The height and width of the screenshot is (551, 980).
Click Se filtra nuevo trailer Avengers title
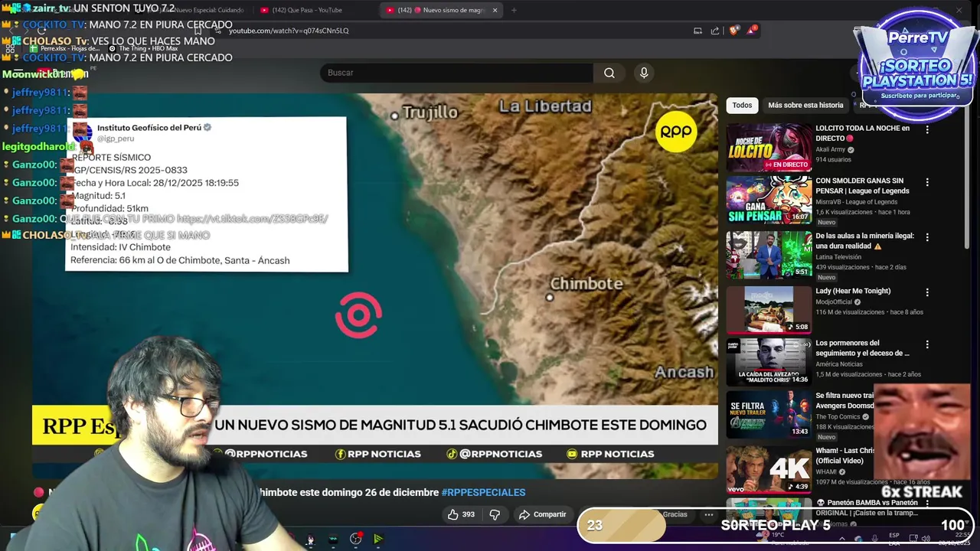[x=844, y=400]
